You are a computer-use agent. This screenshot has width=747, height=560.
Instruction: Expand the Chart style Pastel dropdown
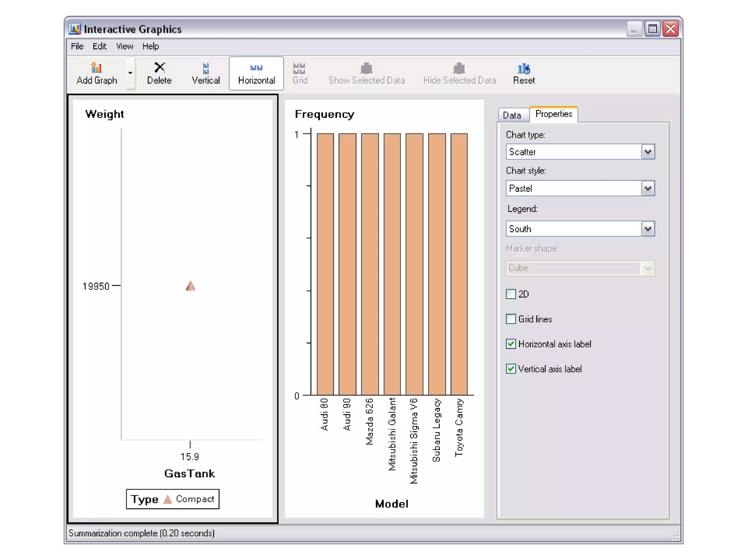(x=648, y=188)
